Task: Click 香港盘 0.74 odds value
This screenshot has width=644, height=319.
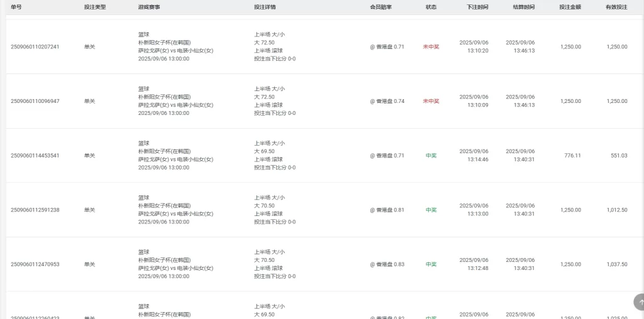Action: click(387, 101)
